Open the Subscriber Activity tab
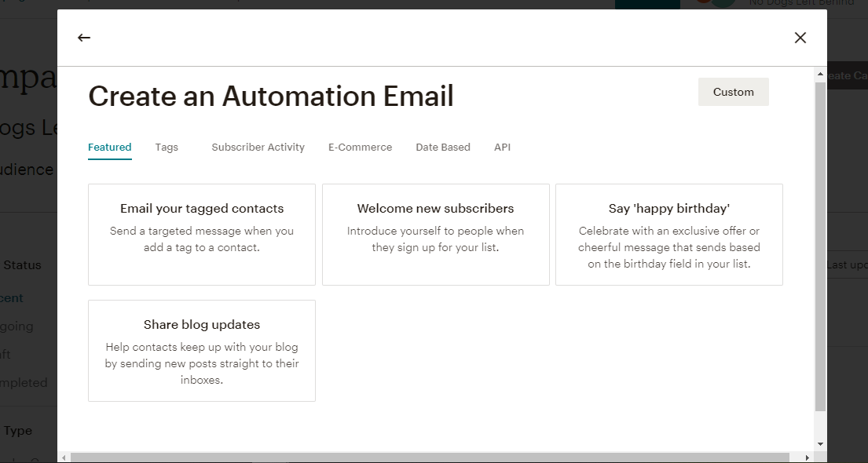Viewport: 868px width, 463px height. point(258,148)
